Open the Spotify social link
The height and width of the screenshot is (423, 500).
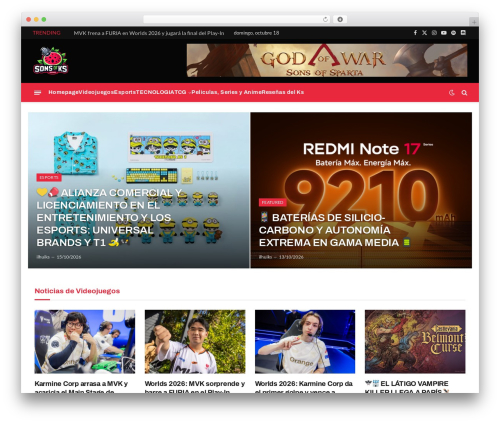(453, 33)
